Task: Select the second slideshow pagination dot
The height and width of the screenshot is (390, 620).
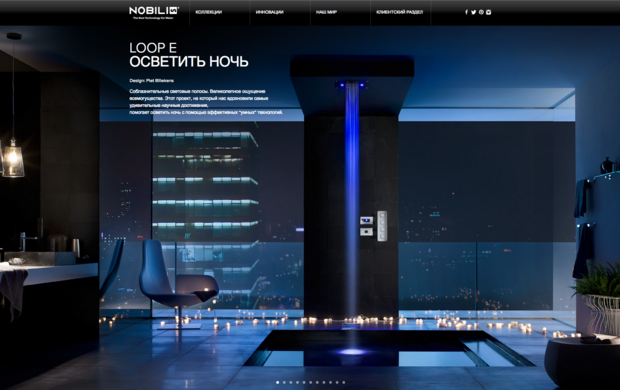Action: click(x=284, y=382)
